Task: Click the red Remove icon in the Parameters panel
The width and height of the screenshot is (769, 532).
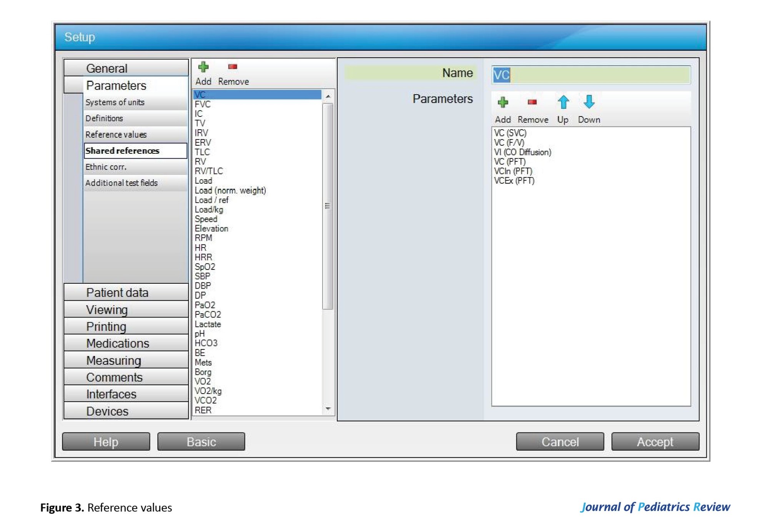Action: click(532, 102)
